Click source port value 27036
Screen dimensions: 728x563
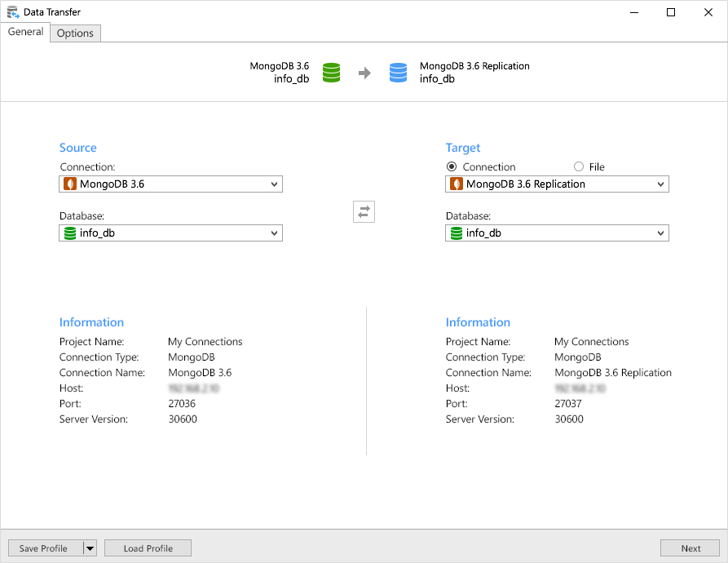coord(182,404)
